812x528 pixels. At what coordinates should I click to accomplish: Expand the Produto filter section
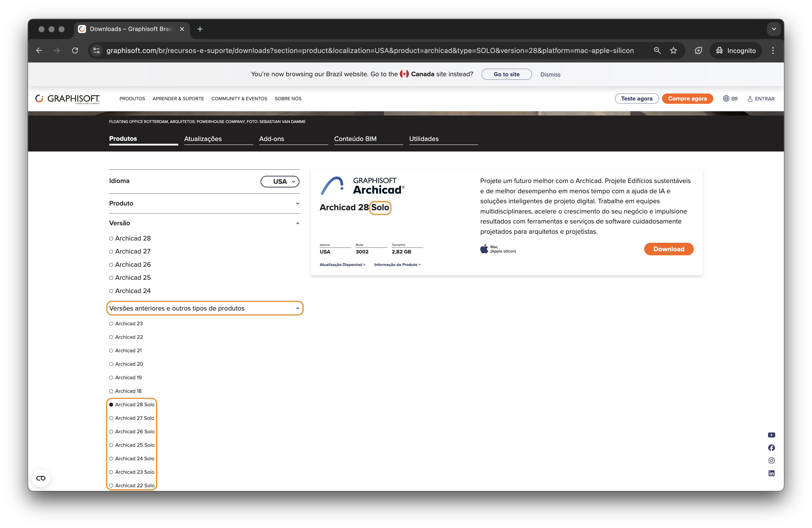204,203
